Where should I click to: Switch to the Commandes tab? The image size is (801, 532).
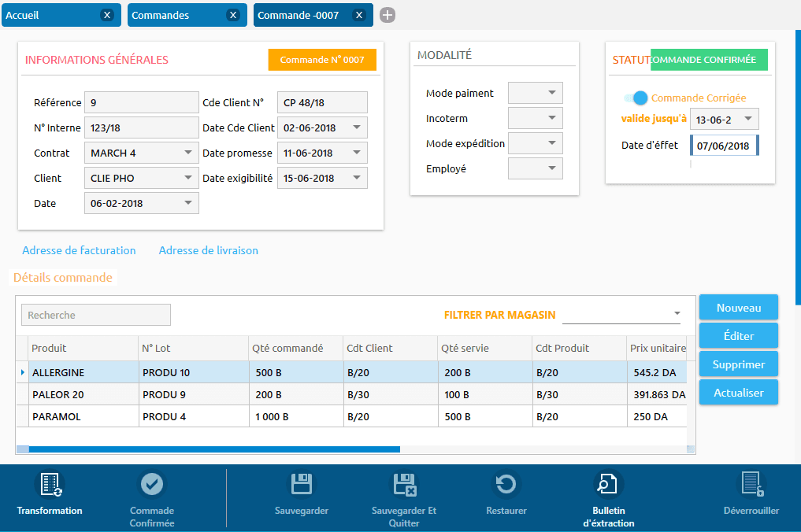175,15
